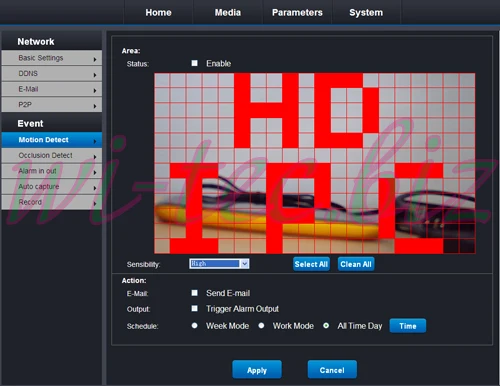
Task: Open the schedule Time button
Action: pos(408,326)
